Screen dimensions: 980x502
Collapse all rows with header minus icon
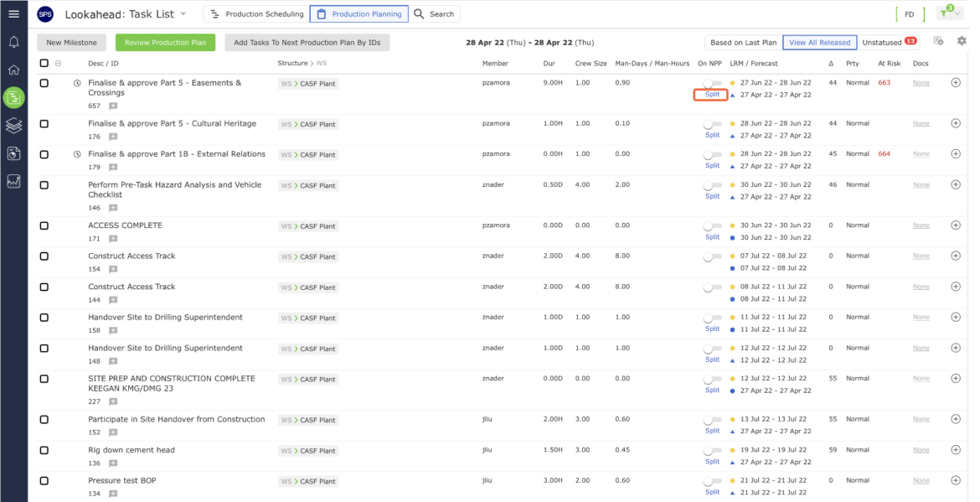(x=58, y=63)
